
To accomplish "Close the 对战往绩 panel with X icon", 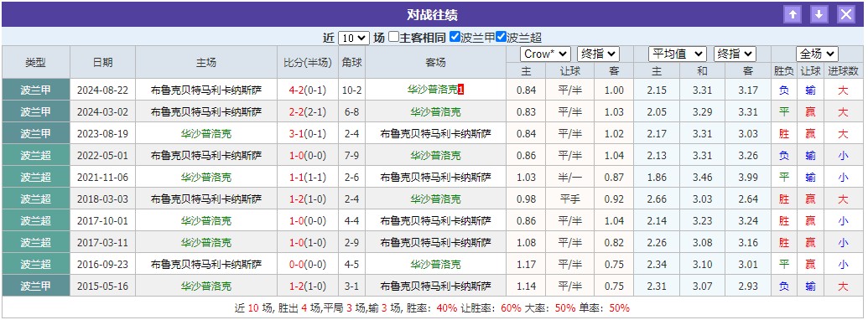I will click(x=846, y=14).
